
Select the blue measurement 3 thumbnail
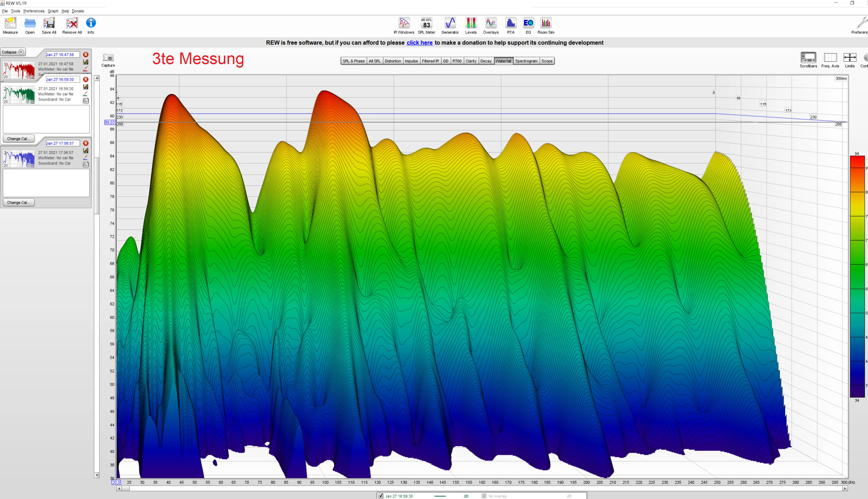click(x=19, y=159)
